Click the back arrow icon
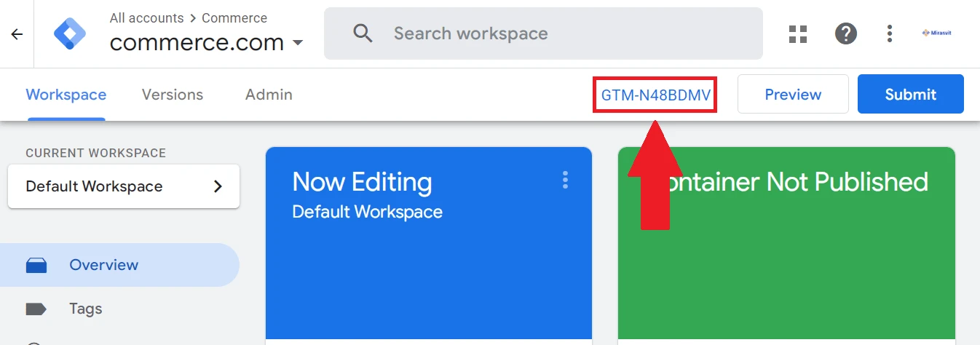The image size is (980, 345). tap(17, 34)
